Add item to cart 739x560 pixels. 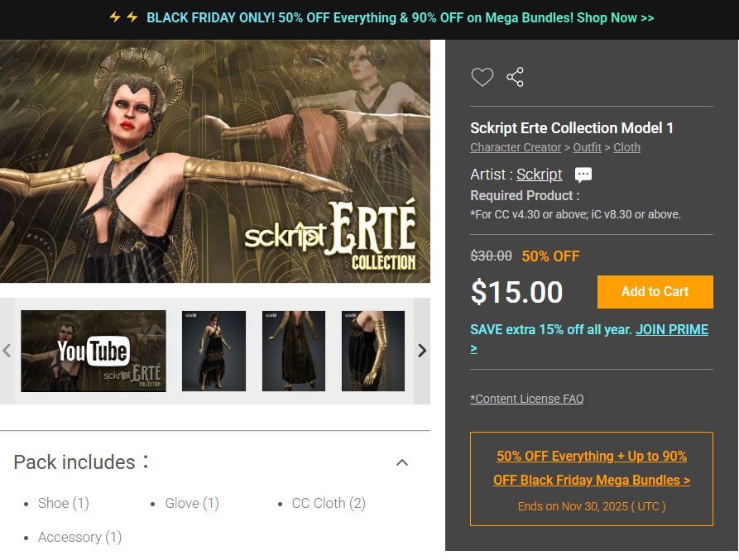pos(655,292)
